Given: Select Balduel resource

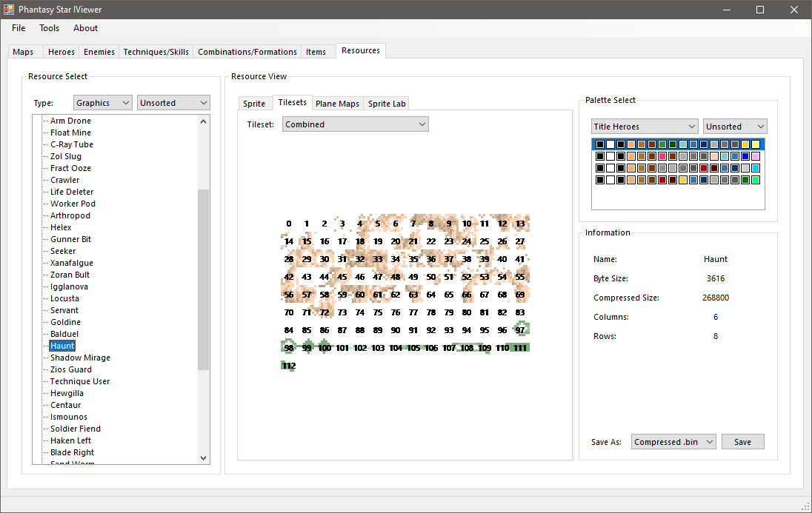Looking at the screenshot, I should [x=64, y=334].
